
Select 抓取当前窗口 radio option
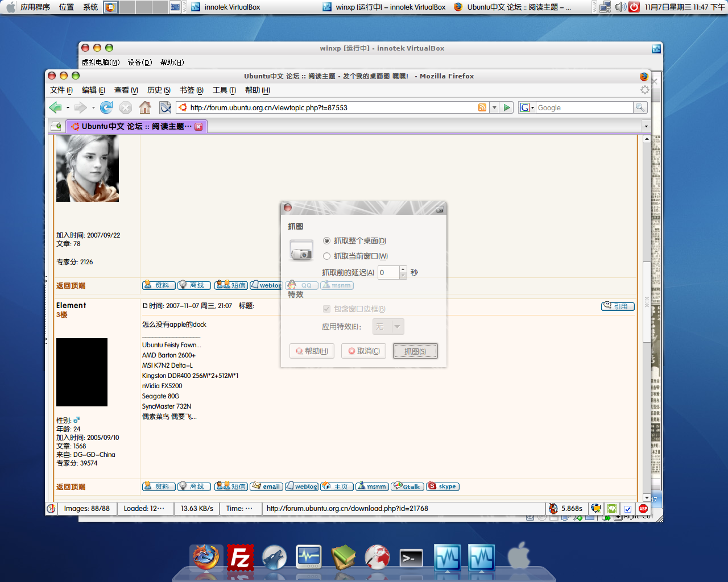[x=326, y=256]
